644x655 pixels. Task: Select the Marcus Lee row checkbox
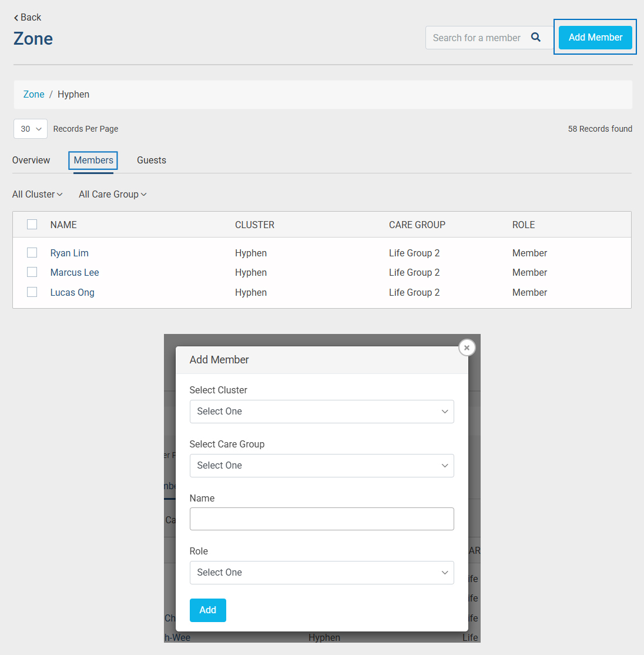(32, 272)
